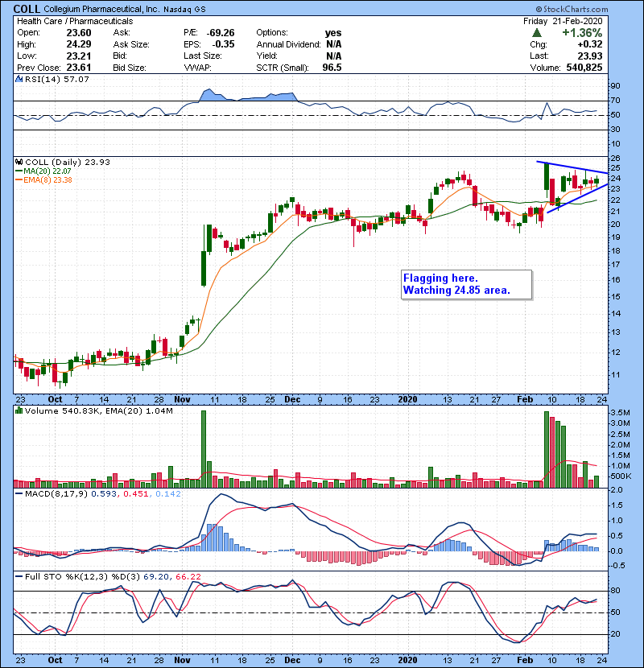The width and height of the screenshot is (644, 668).
Task: Click the green up-triangle price change icon
Action: point(537,33)
